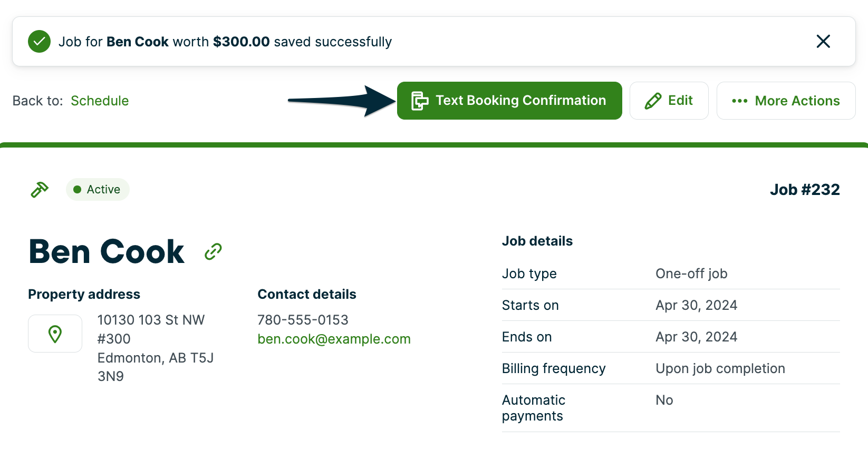Screen dimensions: 868x469
Task: Click the green checkmark in success banner
Action: click(39, 41)
